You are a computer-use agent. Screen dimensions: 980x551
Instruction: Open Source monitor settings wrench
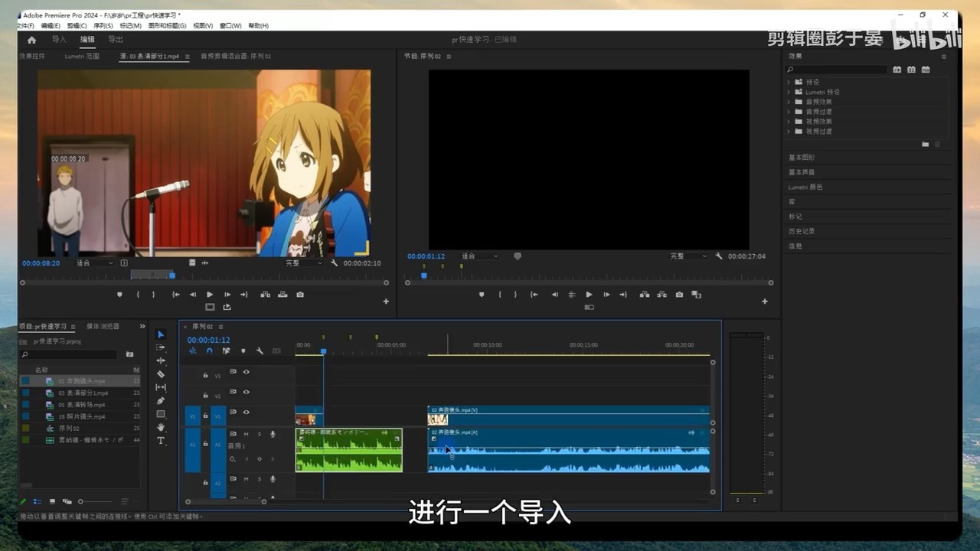[335, 263]
